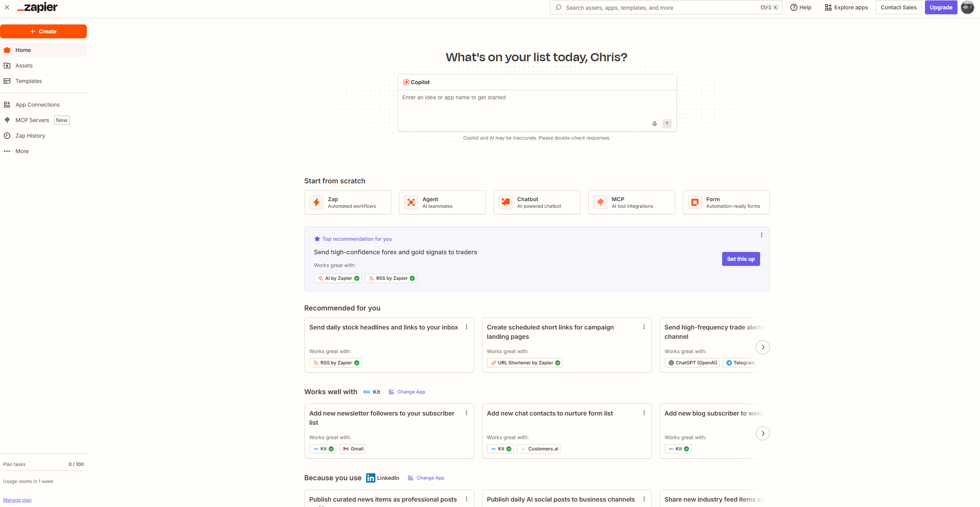Viewport: 980px width, 507px height.
Task: Open the MCP AI tool integrations card
Action: [631, 202]
